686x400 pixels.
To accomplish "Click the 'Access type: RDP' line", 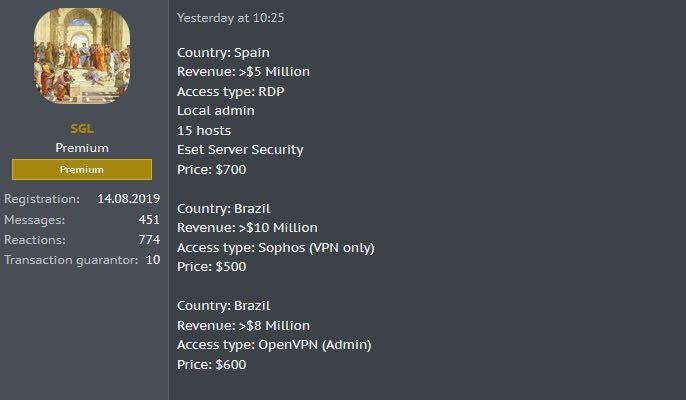I will click(231, 91).
